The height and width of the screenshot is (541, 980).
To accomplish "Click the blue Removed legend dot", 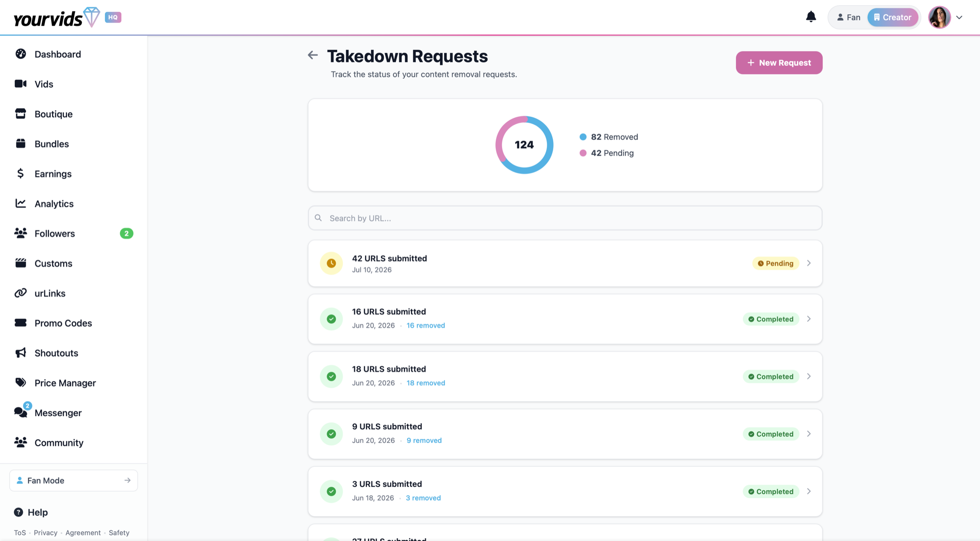I will point(583,137).
